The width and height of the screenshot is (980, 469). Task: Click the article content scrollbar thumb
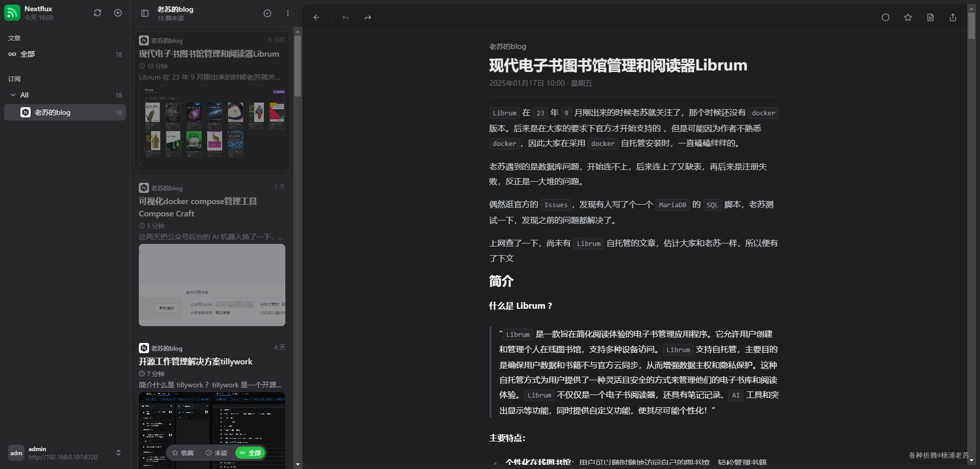coord(971,25)
